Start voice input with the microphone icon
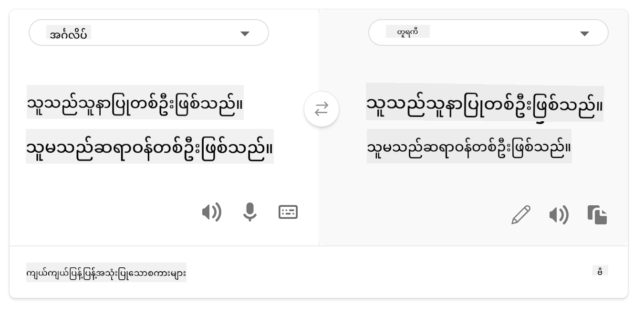Viewport: 644px width, 317px height. [250, 212]
